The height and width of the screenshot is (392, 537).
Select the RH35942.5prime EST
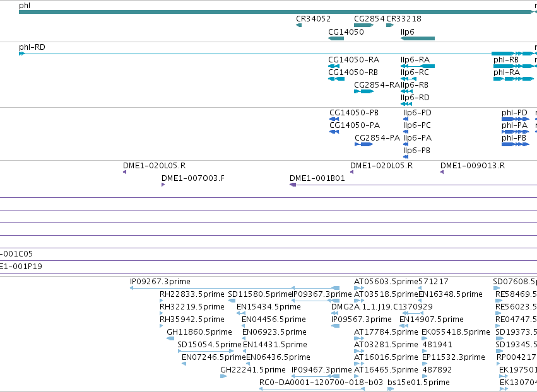pos(162,326)
